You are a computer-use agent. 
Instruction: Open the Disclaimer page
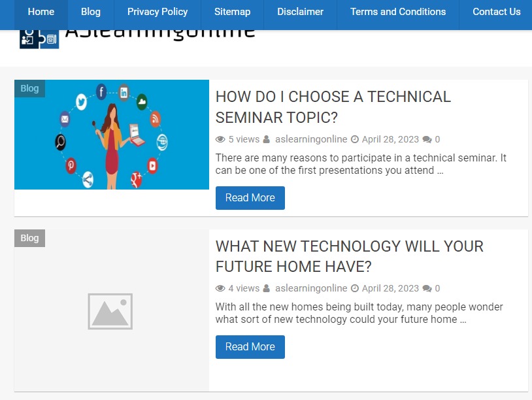[300, 12]
